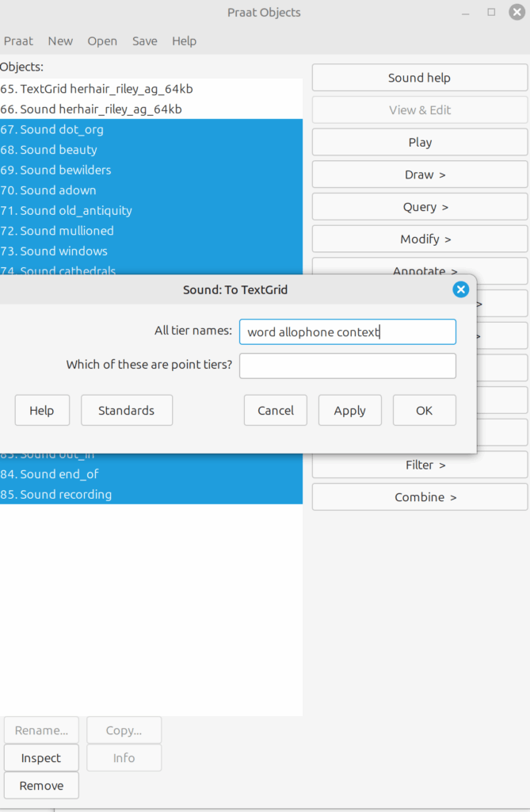Play the selected sounds
Screen dimensions: 530x812
click(x=419, y=142)
